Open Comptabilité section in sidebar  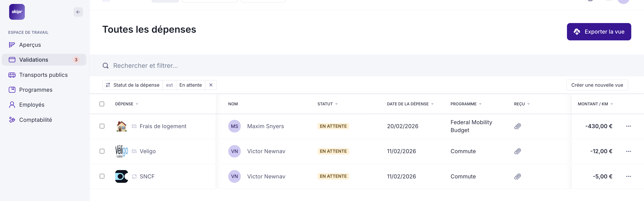coord(36,120)
